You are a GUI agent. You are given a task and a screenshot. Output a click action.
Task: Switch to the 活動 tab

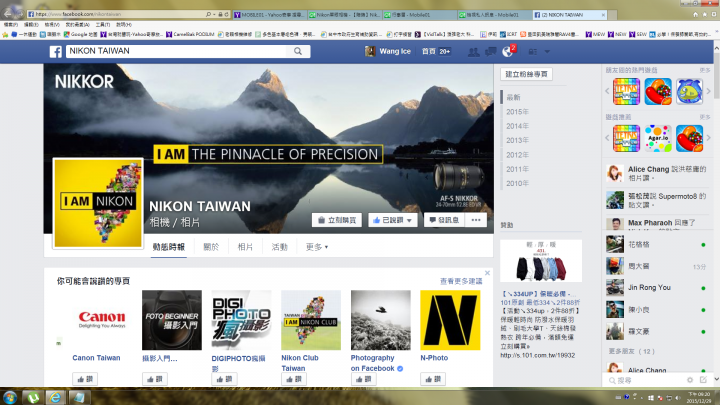click(x=279, y=247)
